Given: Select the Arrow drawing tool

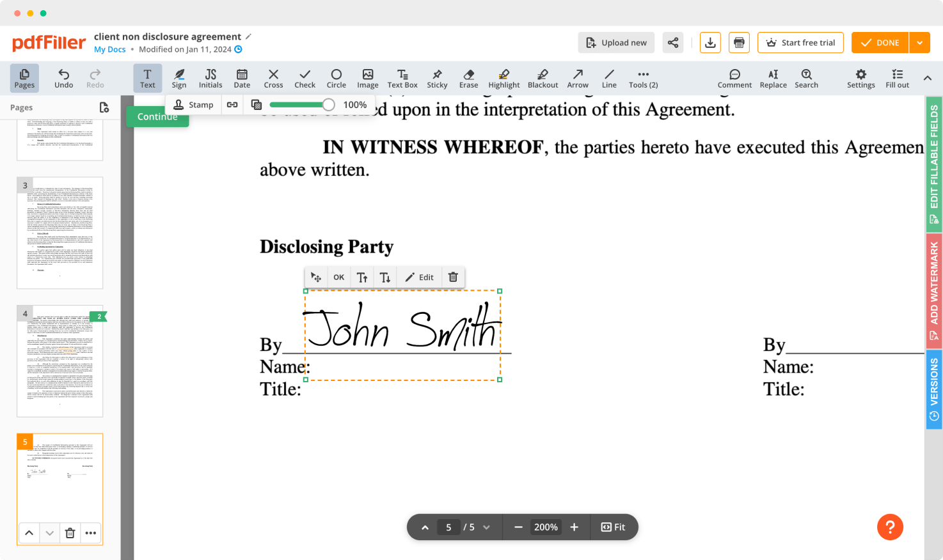Looking at the screenshot, I should [x=577, y=78].
